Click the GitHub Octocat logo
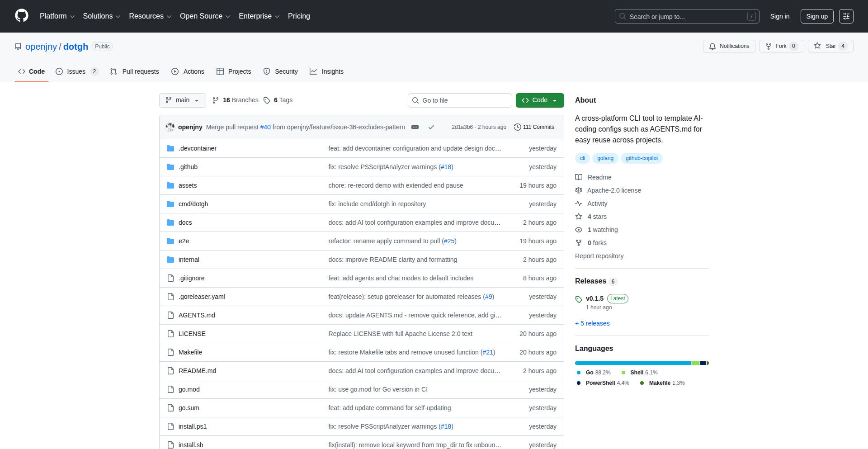 pyautogui.click(x=22, y=16)
